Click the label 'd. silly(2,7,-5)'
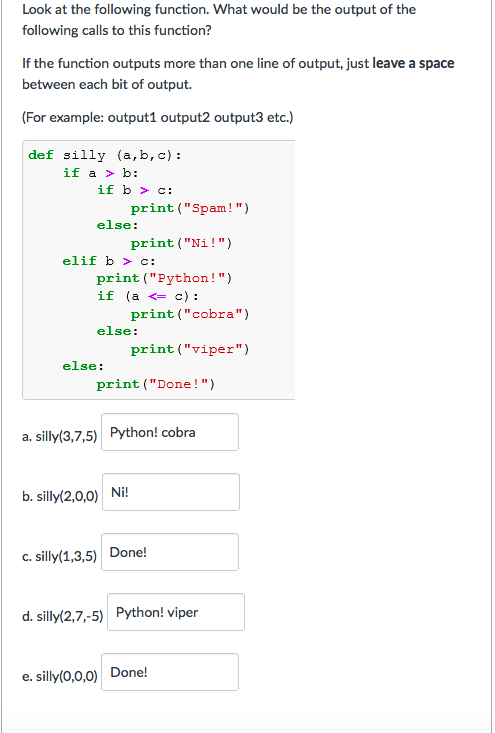 (62, 617)
